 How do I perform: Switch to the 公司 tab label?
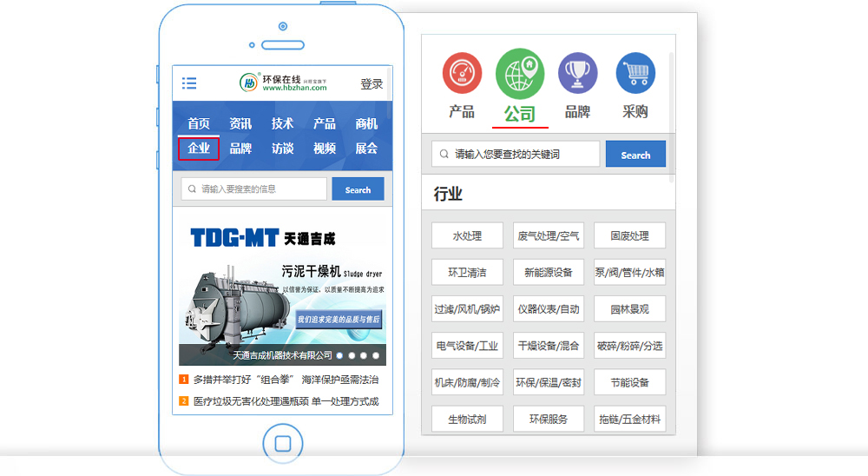[520, 114]
